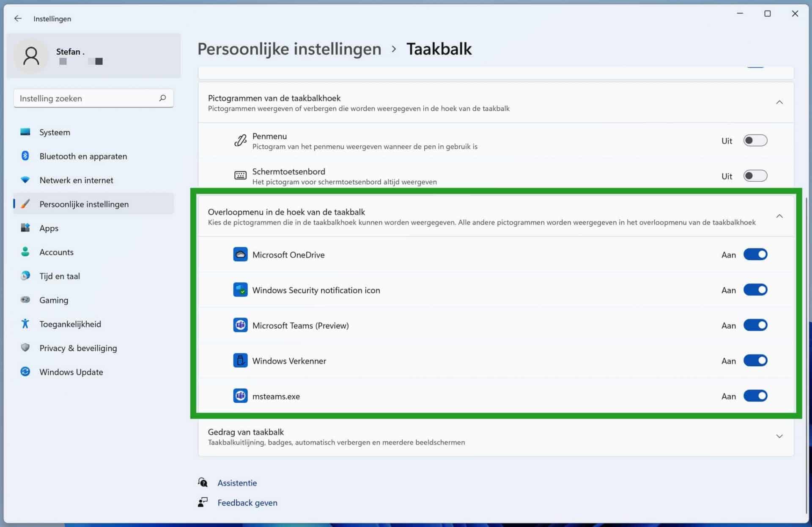Open Netwerk en internet settings
Image resolution: width=812 pixels, height=527 pixels.
pyautogui.click(x=76, y=180)
